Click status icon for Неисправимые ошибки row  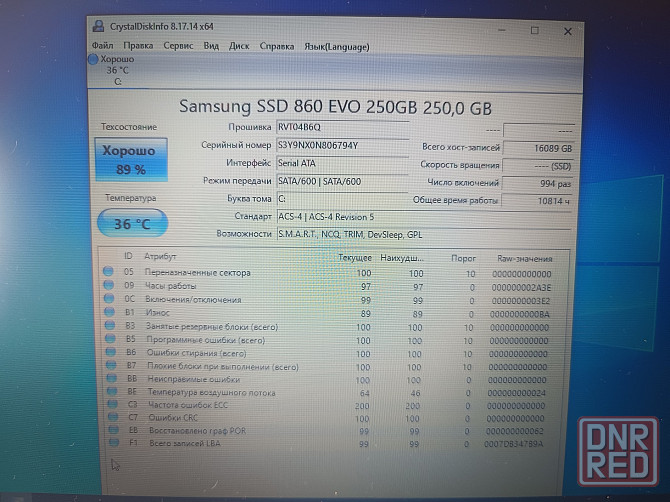[x=108, y=379]
